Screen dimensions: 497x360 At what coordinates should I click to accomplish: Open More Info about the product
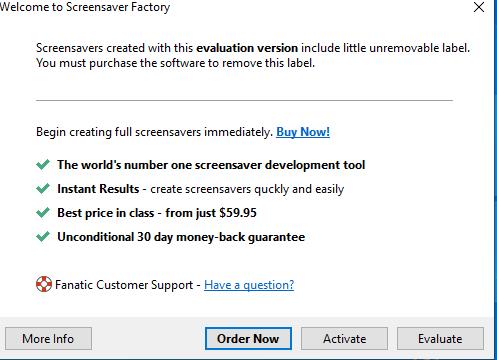48,339
